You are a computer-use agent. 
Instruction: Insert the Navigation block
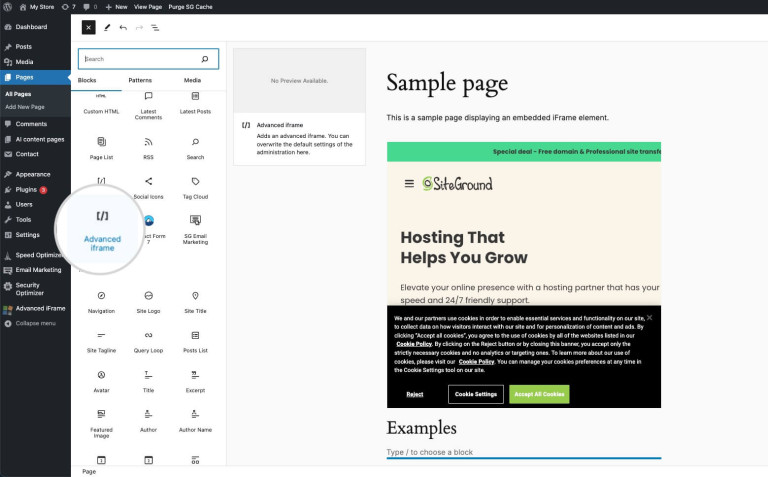[101, 302]
